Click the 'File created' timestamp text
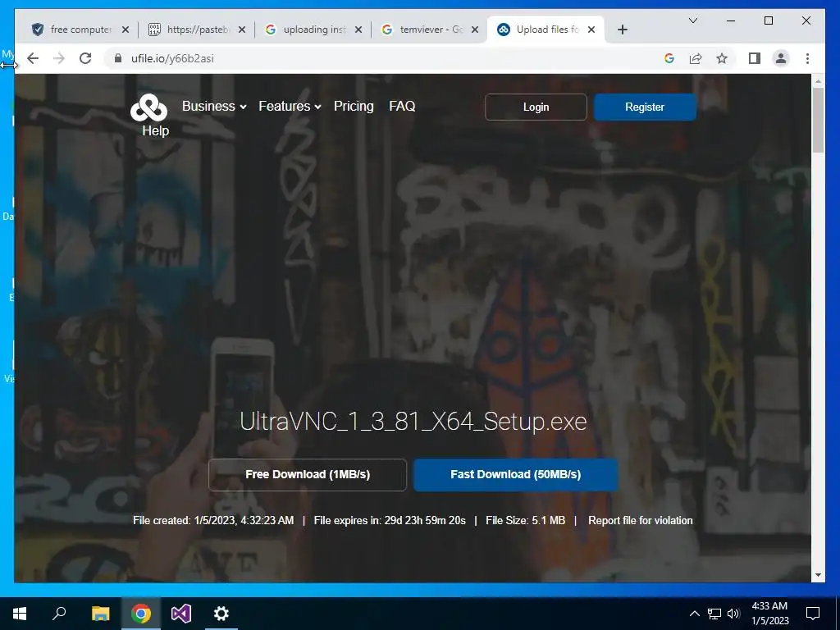Viewport: 840px width, 630px height. pos(213,521)
